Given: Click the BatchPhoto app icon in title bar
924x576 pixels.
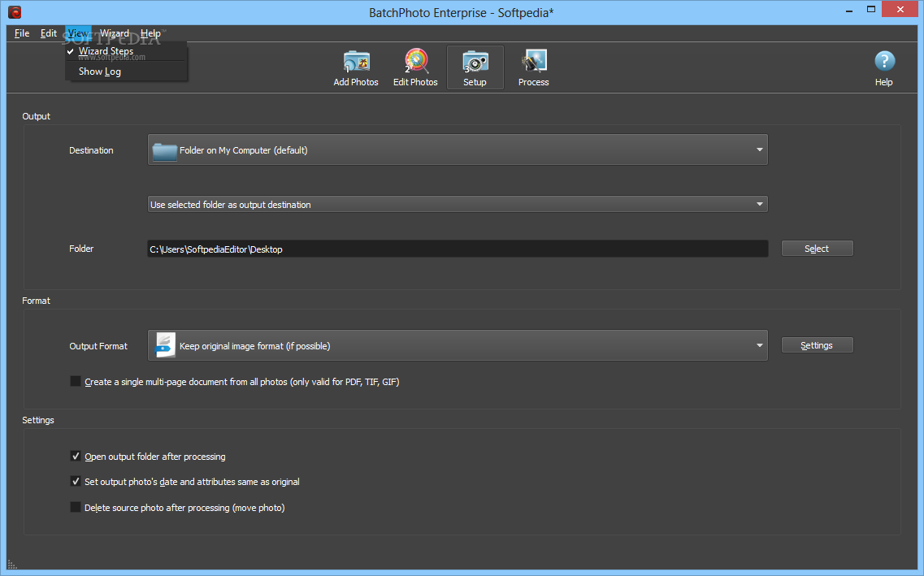Looking at the screenshot, I should [15, 11].
